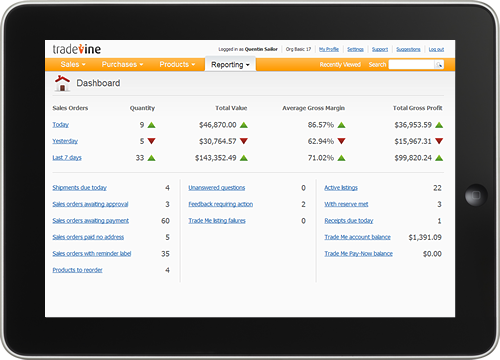Open Sales orders with reminder label link
Viewport: 500px width, 360px height.
92,254
